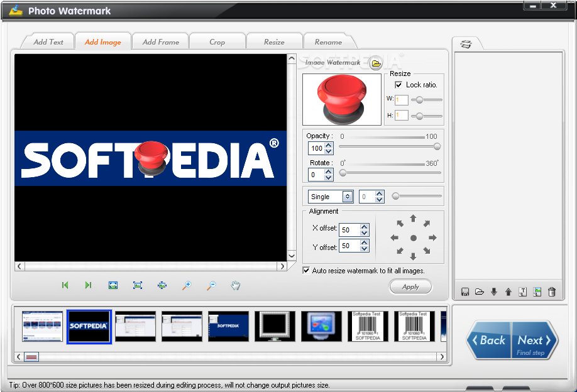Select the monitor frame thumbnail
This screenshot has width=577, height=392.
(x=275, y=327)
